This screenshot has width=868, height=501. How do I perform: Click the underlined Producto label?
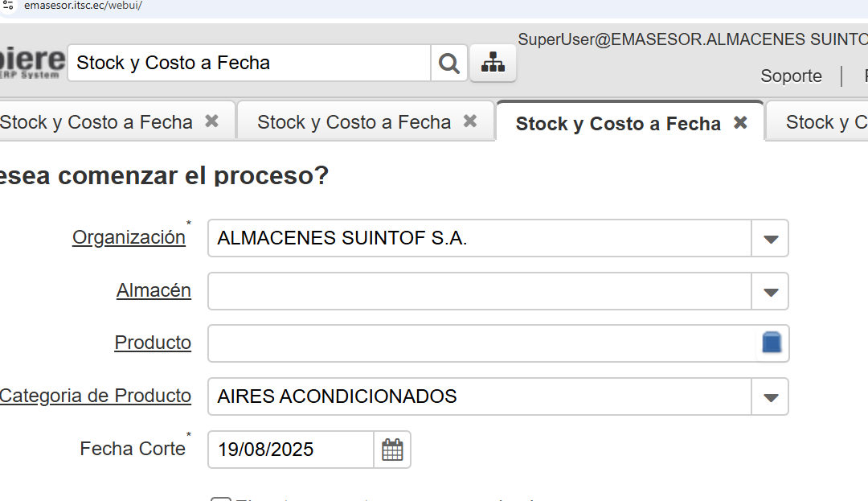(x=153, y=343)
